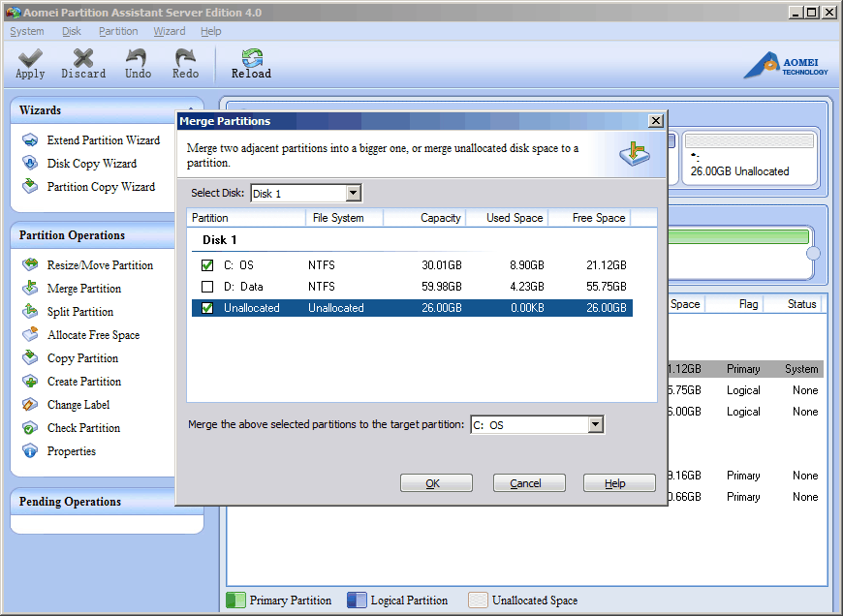The image size is (843, 616).
Task: Select Allocate Free Space operation
Action: point(94,335)
